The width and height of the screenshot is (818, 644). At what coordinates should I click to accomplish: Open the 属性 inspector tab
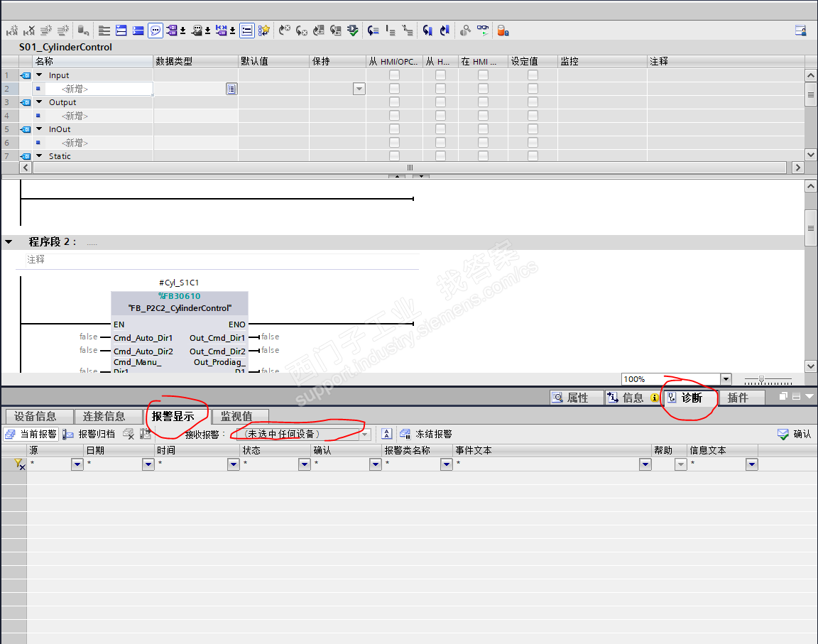point(577,398)
